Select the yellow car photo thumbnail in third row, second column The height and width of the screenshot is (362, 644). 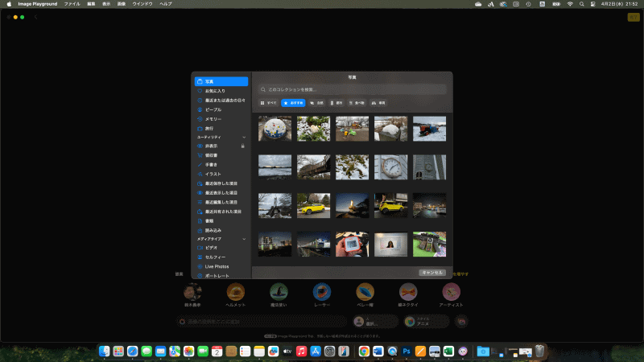pos(313,205)
